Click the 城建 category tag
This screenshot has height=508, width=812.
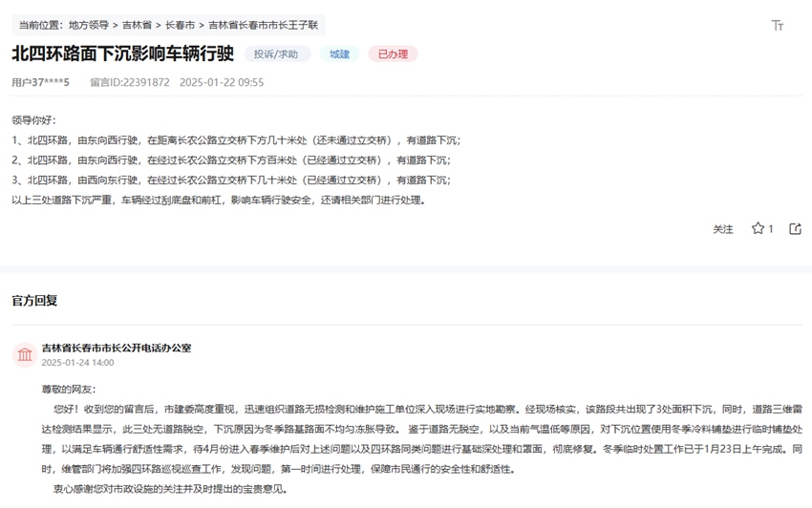tap(339, 54)
